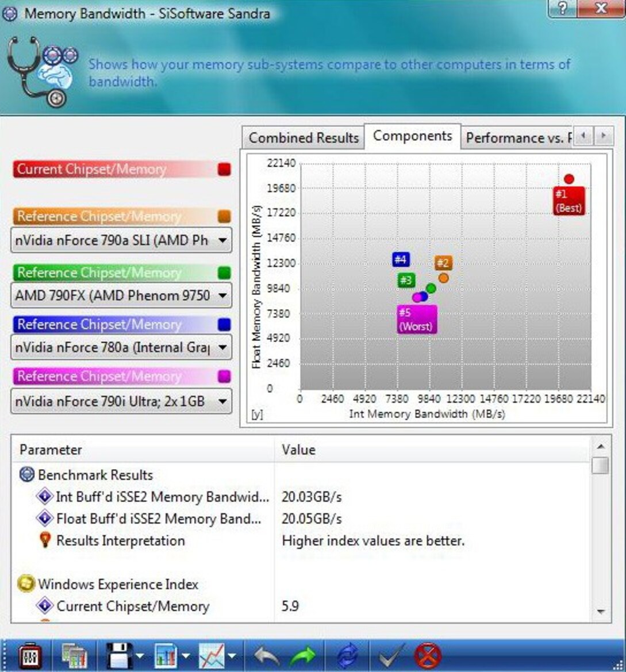Click the help question mark button
Viewport: 626px width, 672px height.
[x=562, y=7]
